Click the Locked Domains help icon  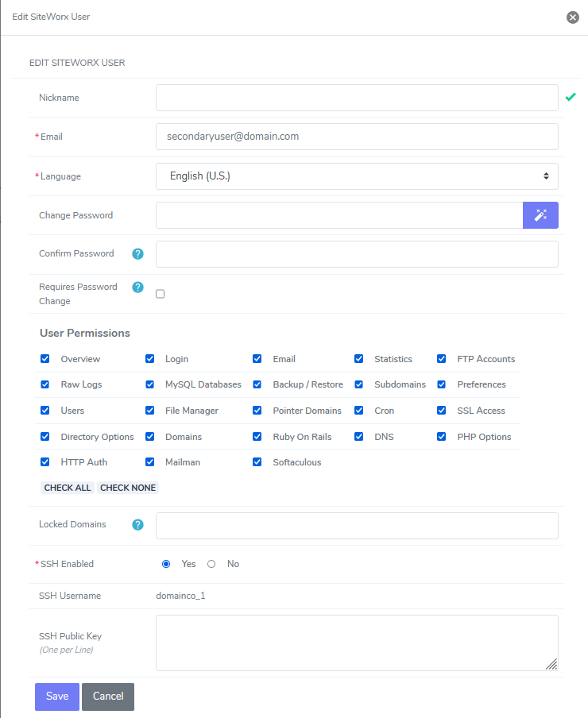(137, 524)
